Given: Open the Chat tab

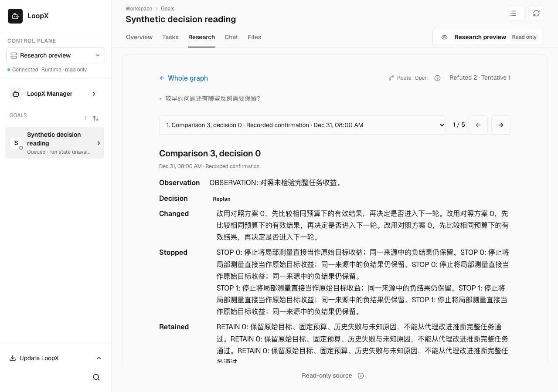Looking at the screenshot, I should coord(231,37).
